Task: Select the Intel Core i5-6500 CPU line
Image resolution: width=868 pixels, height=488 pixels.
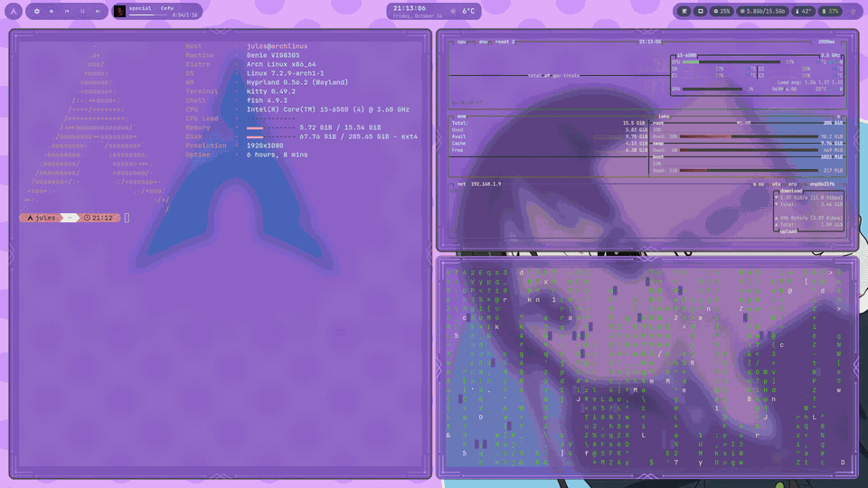Action: click(327, 109)
